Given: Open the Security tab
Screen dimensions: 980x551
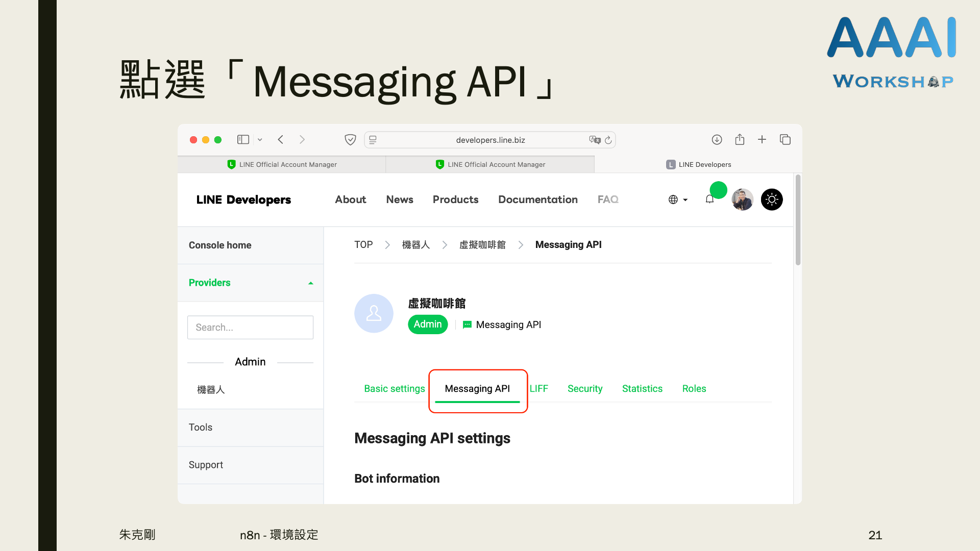Looking at the screenshot, I should click(585, 389).
